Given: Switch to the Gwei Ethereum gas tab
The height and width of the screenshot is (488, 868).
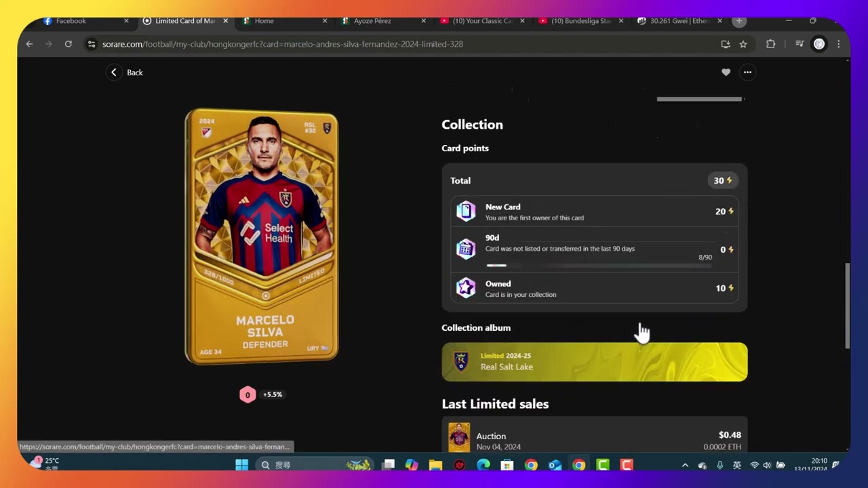Looking at the screenshot, I should [x=680, y=21].
